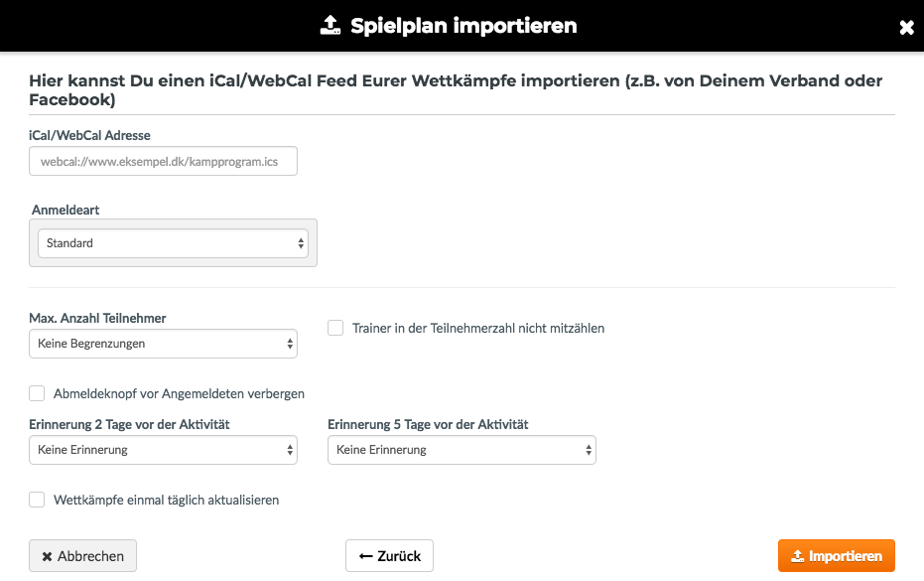Tick Wettkämpfe einmal täglich aktualisieren
This screenshot has width=924, height=581.
(x=37, y=500)
